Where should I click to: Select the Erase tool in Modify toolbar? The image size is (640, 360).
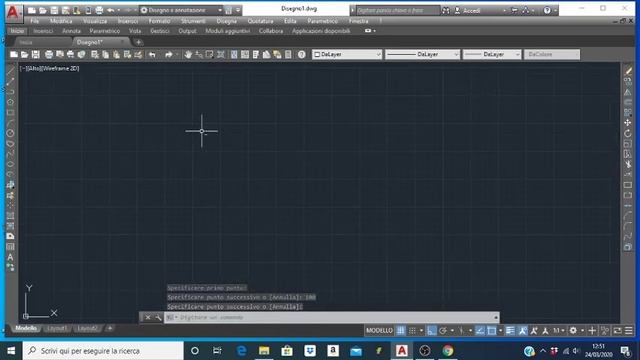coord(628,71)
